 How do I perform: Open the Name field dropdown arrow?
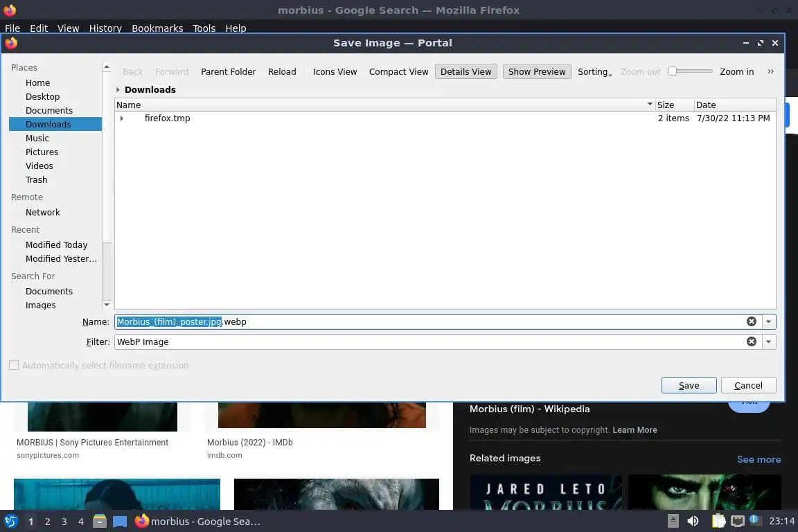click(768, 321)
